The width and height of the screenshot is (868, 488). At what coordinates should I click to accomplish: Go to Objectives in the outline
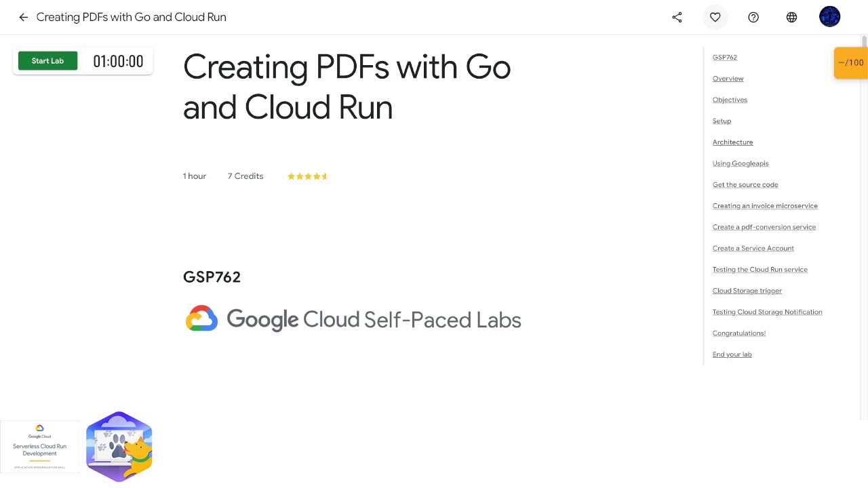(x=730, y=100)
